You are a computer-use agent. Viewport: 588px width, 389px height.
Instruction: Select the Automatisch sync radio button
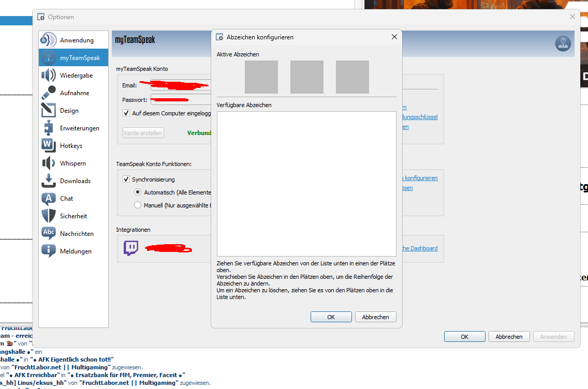click(x=138, y=192)
